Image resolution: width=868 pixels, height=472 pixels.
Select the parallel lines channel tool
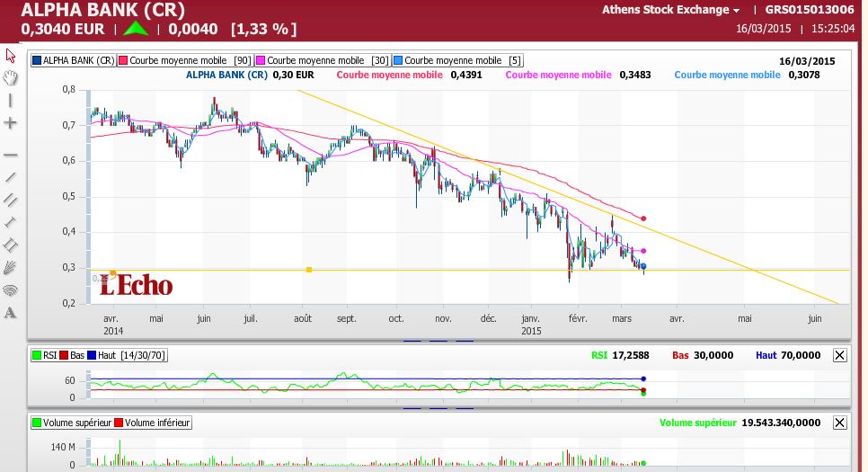pos(11,200)
